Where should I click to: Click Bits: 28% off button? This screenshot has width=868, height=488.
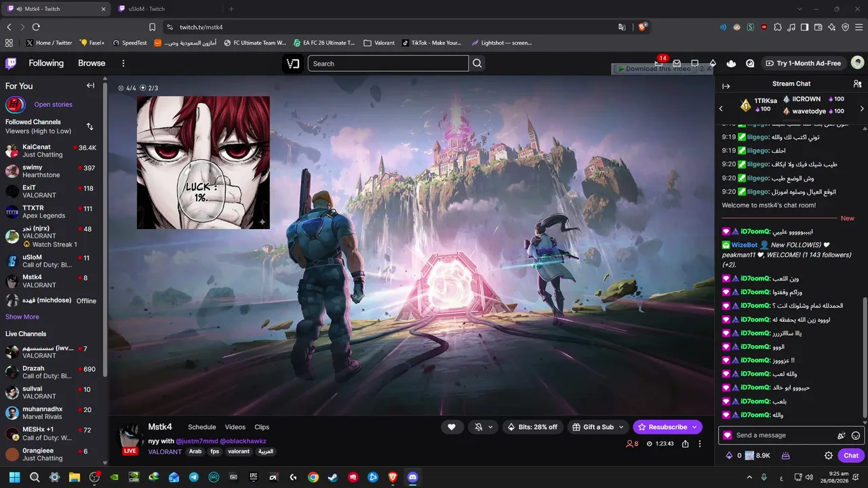[532, 427]
